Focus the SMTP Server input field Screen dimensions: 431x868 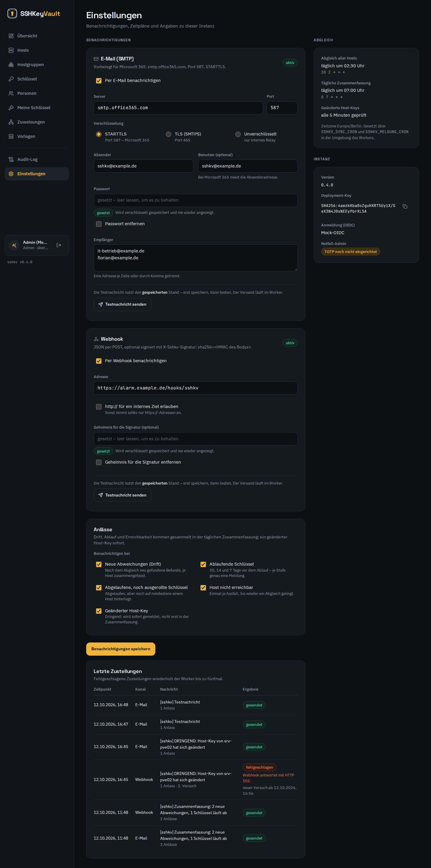click(x=178, y=108)
